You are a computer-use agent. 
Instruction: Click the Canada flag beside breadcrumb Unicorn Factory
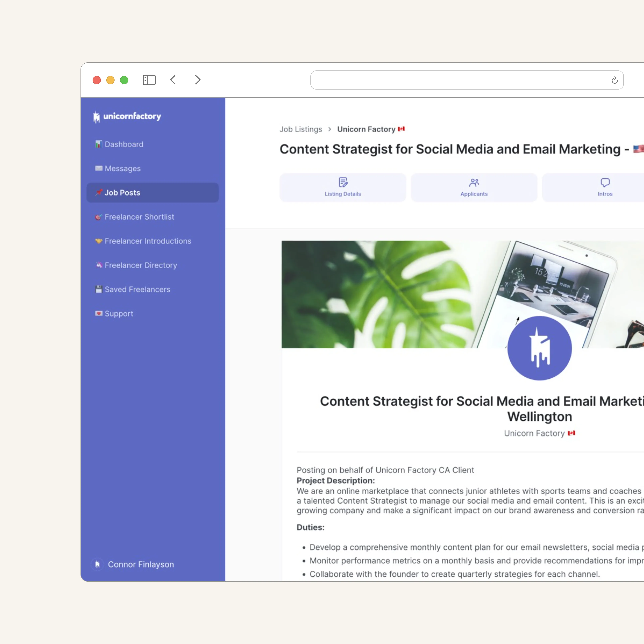click(x=401, y=129)
